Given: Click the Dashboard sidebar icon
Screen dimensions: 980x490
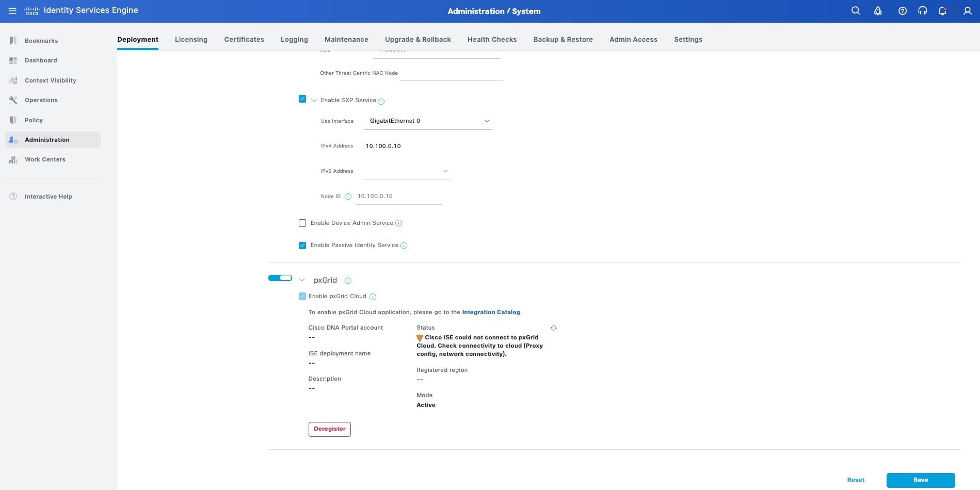Looking at the screenshot, I should click(13, 60).
